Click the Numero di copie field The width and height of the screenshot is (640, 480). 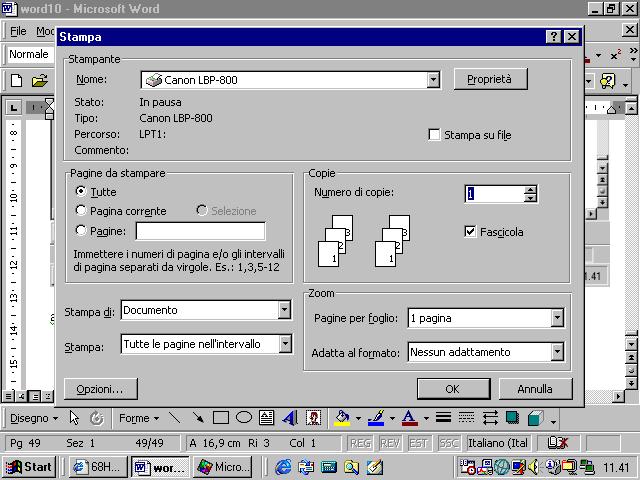click(x=495, y=193)
